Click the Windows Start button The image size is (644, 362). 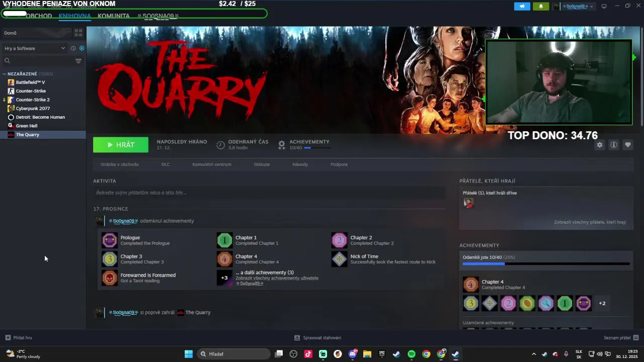tap(189, 354)
